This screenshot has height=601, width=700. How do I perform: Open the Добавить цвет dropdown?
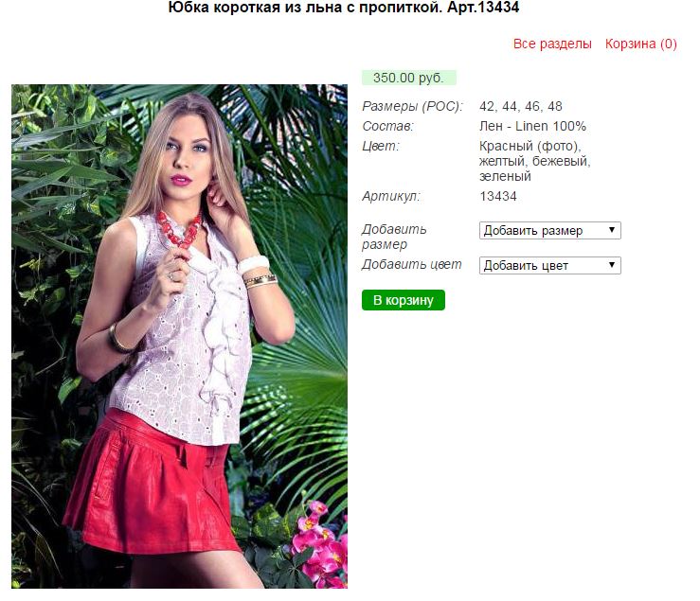click(550, 265)
